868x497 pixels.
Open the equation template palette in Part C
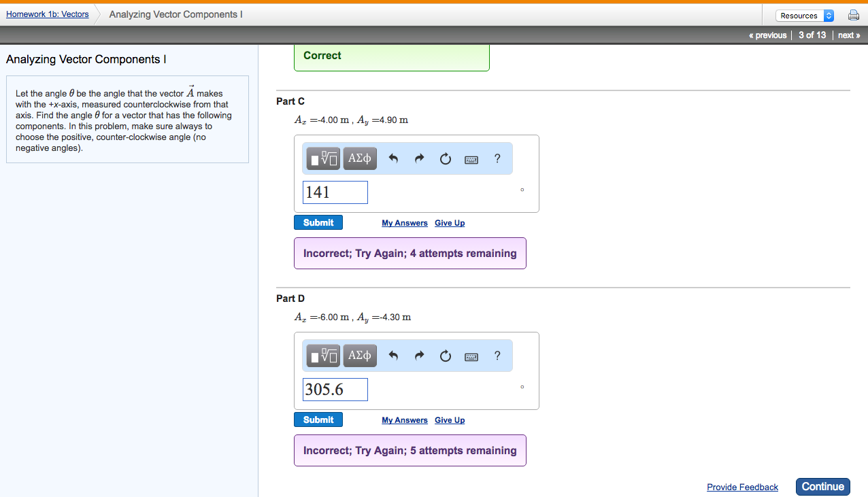pos(322,158)
